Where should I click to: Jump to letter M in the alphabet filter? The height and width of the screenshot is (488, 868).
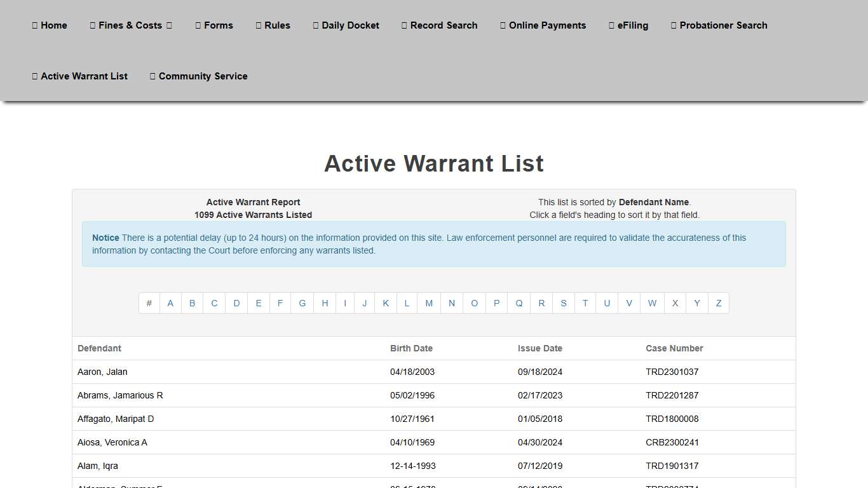click(429, 303)
